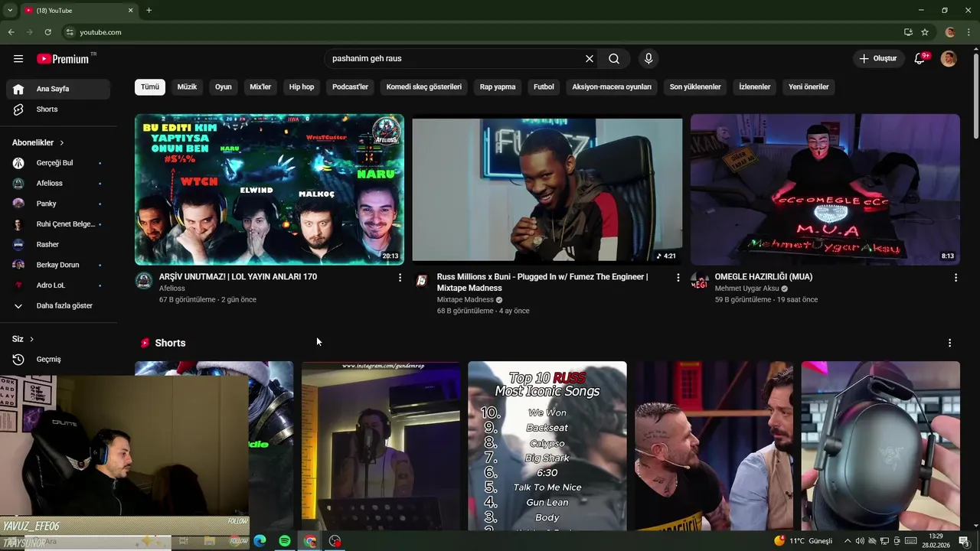Viewport: 980px width, 551px height.
Task: Click the Oluştur create button
Action: (x=877, y=59)
